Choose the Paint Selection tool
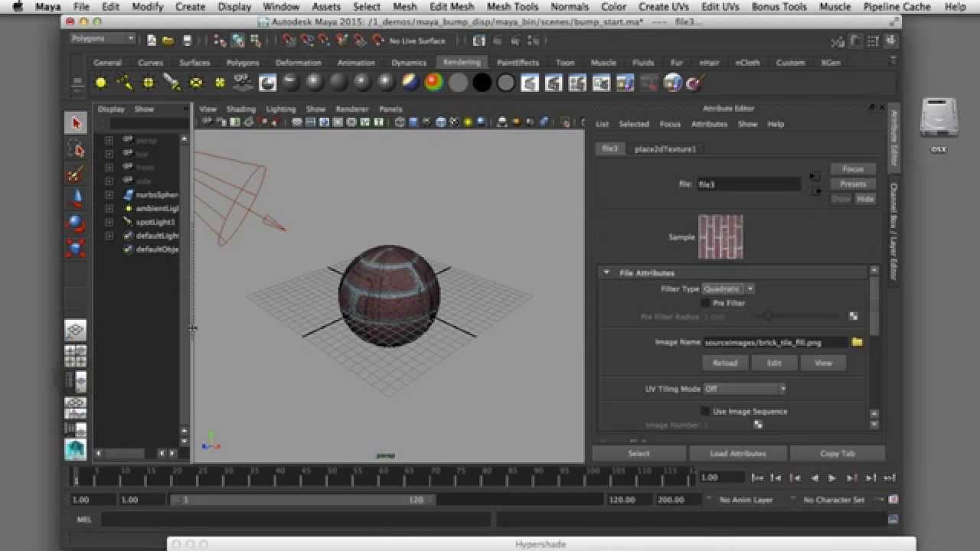The image size is (980, 551). (76, 174)
